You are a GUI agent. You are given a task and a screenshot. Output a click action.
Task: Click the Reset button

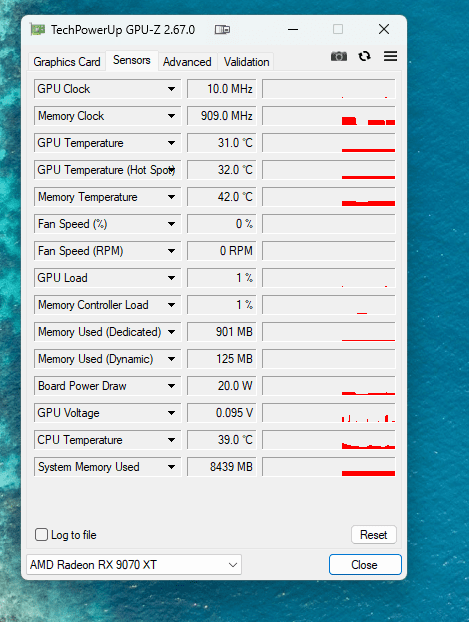[374, 535]
